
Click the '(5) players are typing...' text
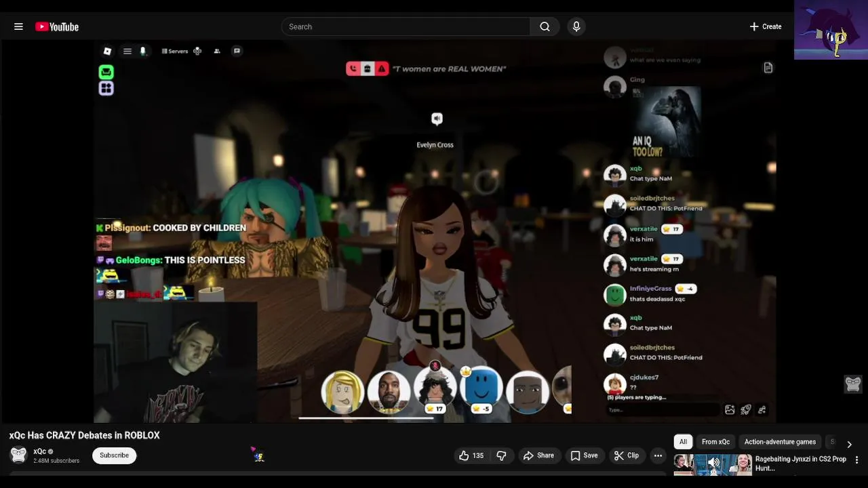point(637,397)
